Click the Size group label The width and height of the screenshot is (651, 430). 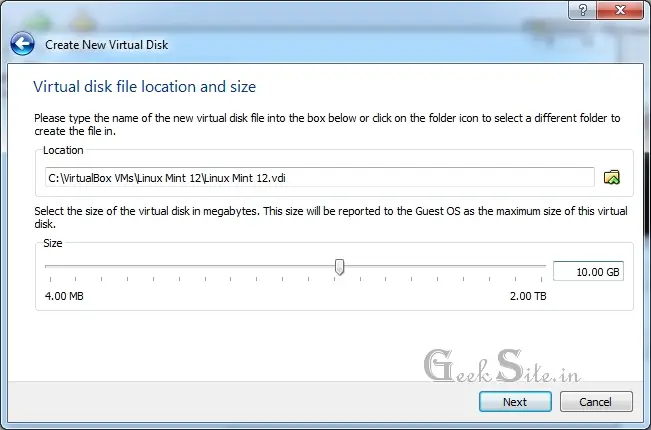point(53,243)
